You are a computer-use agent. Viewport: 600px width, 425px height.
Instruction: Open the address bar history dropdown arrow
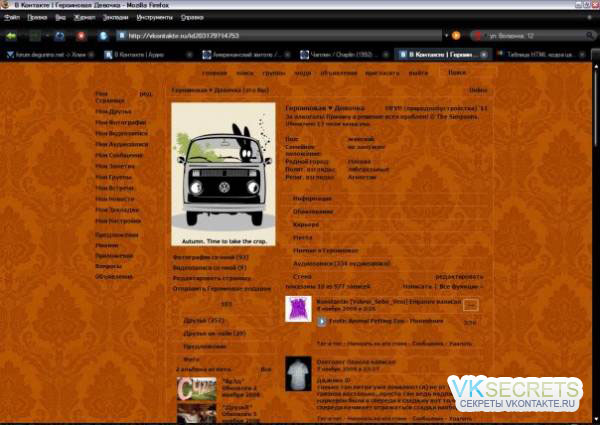[446, 36]
